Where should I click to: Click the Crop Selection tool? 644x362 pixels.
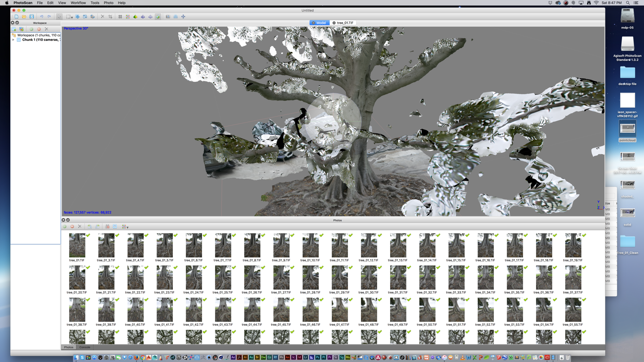[x=110, y=17]
